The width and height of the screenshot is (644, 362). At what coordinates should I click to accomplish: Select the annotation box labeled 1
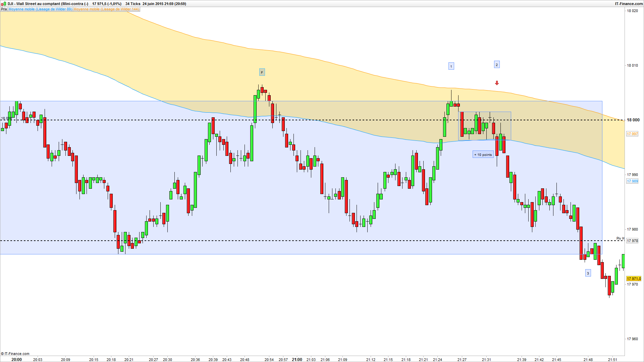[451, 66]
